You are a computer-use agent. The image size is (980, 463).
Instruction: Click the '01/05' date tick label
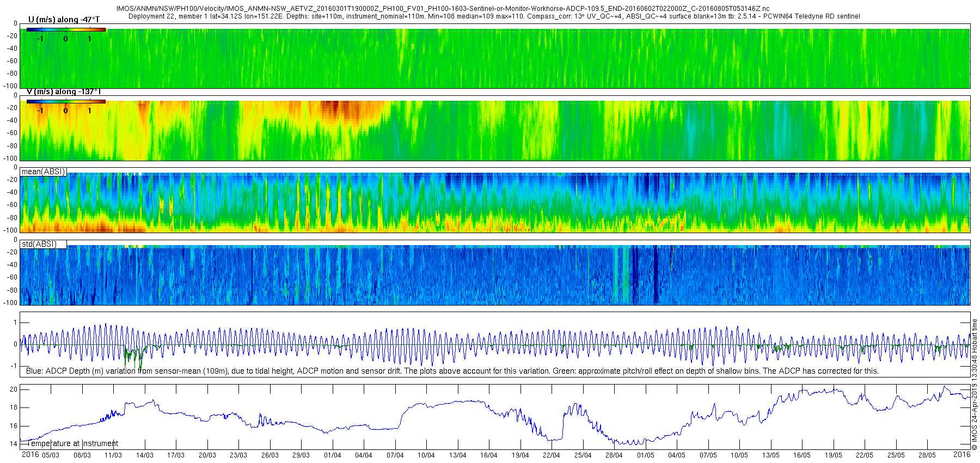[646, 455]
